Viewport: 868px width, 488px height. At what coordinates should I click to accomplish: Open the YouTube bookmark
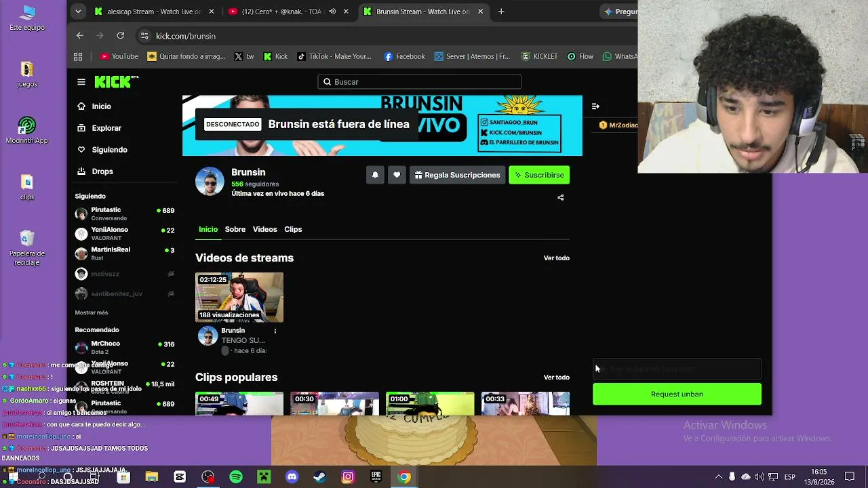click(x=119, y=57)
